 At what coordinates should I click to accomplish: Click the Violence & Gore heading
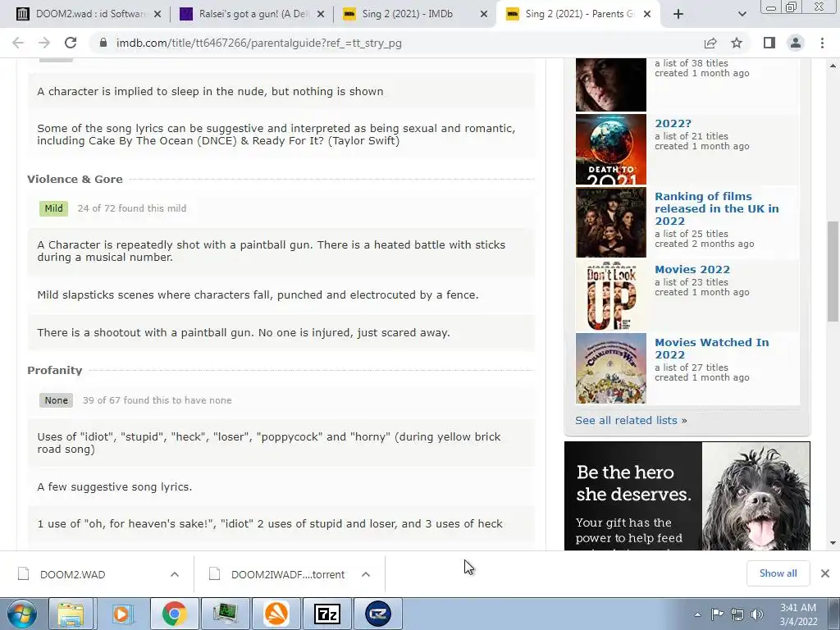75,179
